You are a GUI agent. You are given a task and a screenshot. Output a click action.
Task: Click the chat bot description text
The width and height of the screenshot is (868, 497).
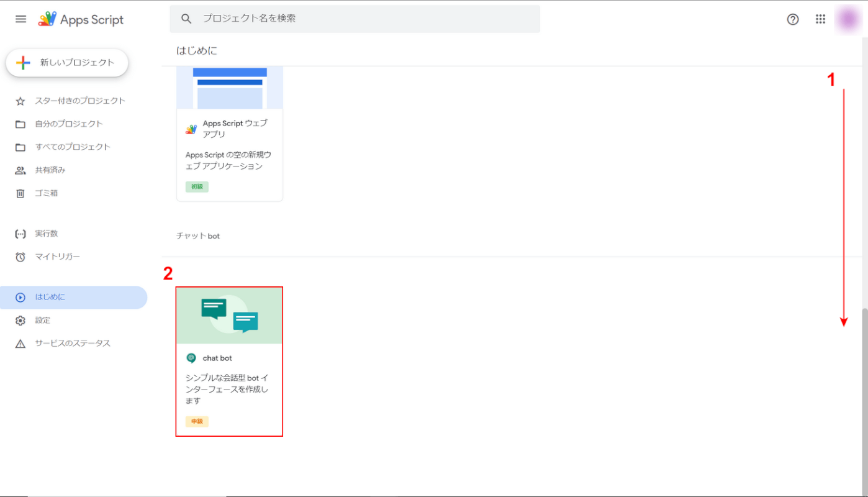click(227, 390)
